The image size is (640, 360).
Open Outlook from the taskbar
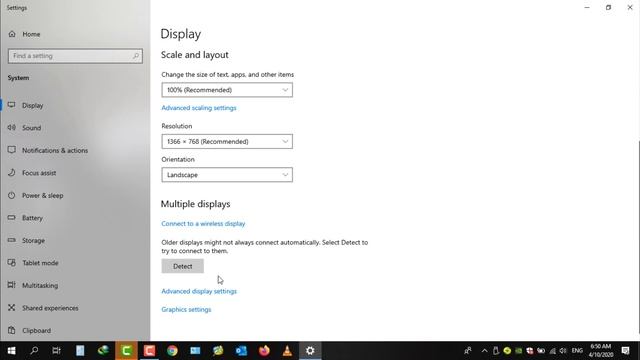(241, 351)
